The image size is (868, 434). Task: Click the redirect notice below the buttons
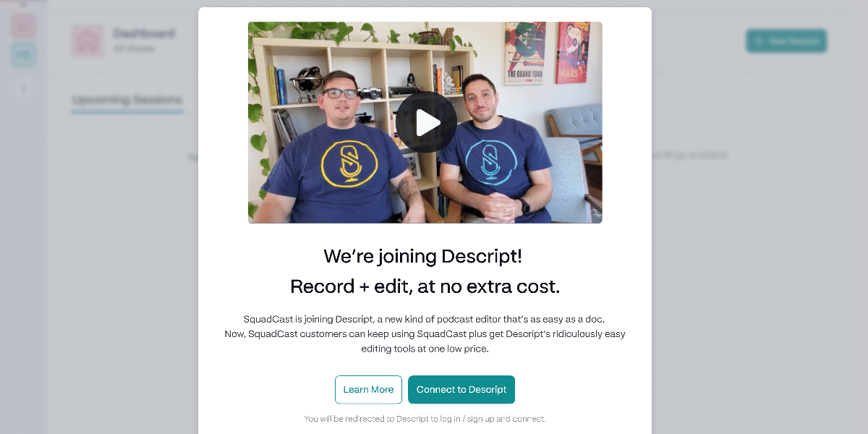click(x=425, y=419)
